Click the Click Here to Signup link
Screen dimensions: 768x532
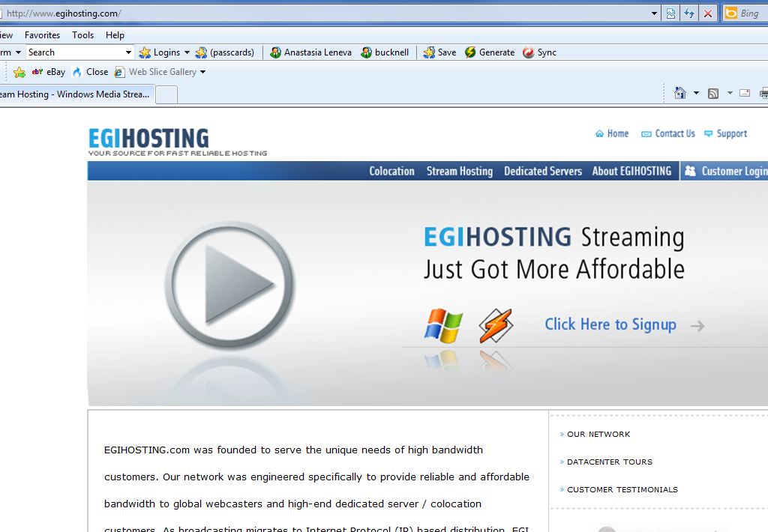pyautogui.click(x=610, y=324)
